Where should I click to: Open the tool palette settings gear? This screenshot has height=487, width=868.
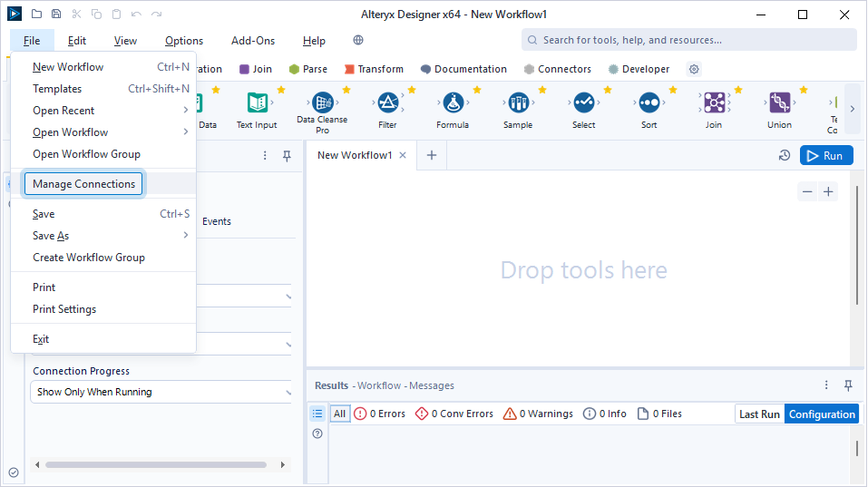pyautogui.click(x=694, y=69)
